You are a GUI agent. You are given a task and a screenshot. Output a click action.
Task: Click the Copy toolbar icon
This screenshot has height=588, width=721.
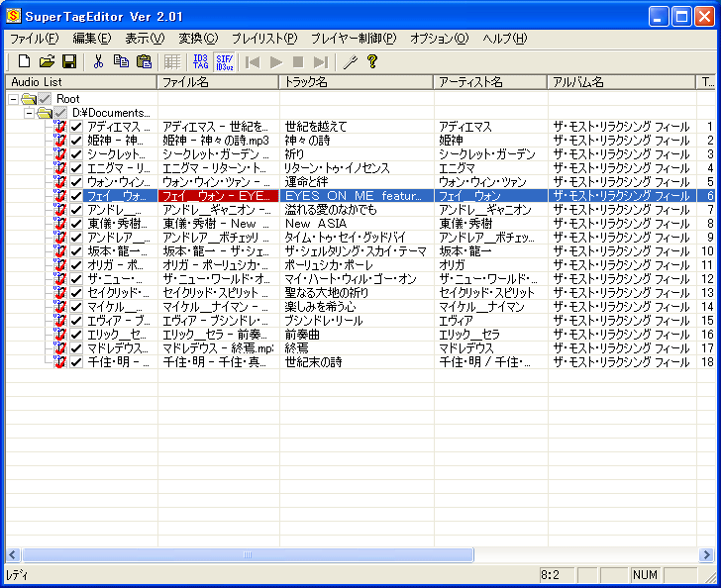[x=121, y=61]
